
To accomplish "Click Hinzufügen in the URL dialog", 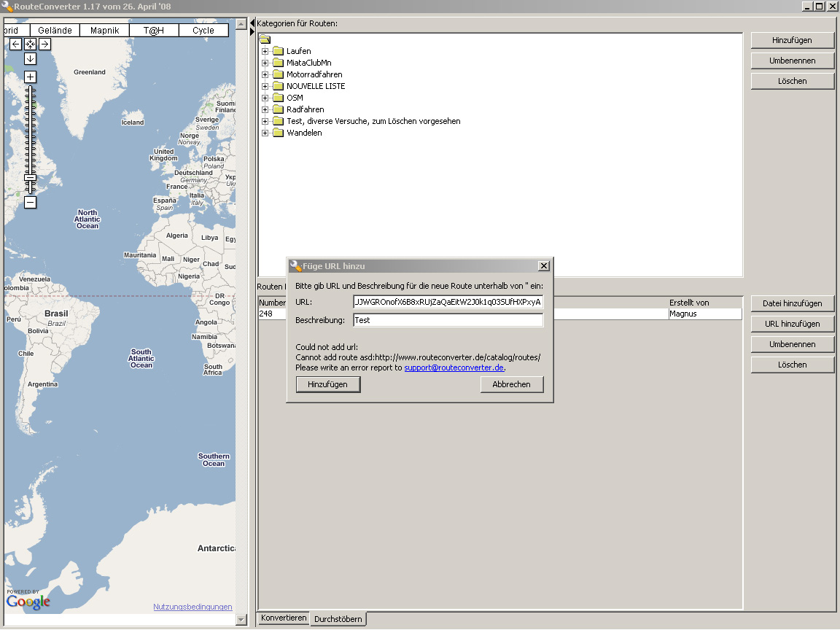I will [x=328, y=384].
